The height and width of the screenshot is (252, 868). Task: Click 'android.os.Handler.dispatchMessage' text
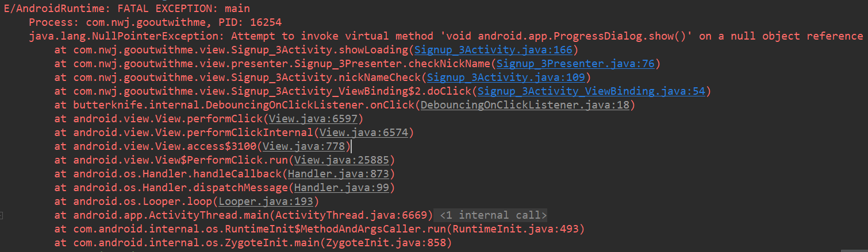click(180, 188)
